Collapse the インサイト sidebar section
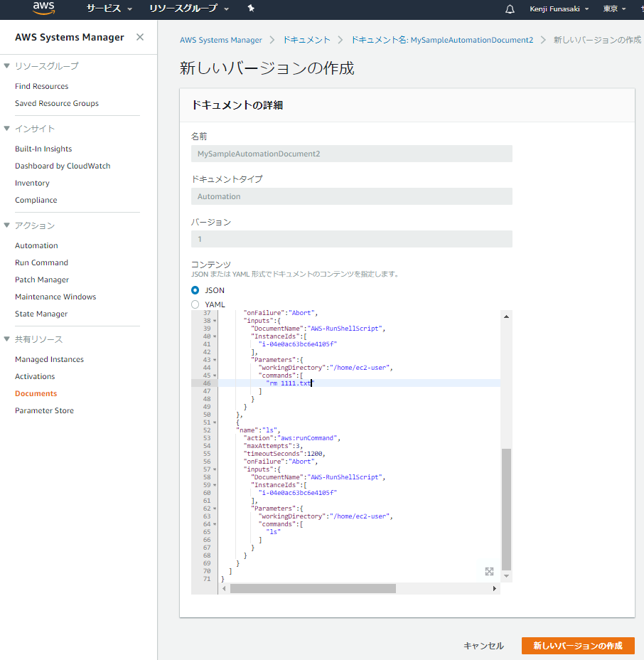Image resolution: width=644 pixels, height=660 pixels. click(x=6, y=129)
